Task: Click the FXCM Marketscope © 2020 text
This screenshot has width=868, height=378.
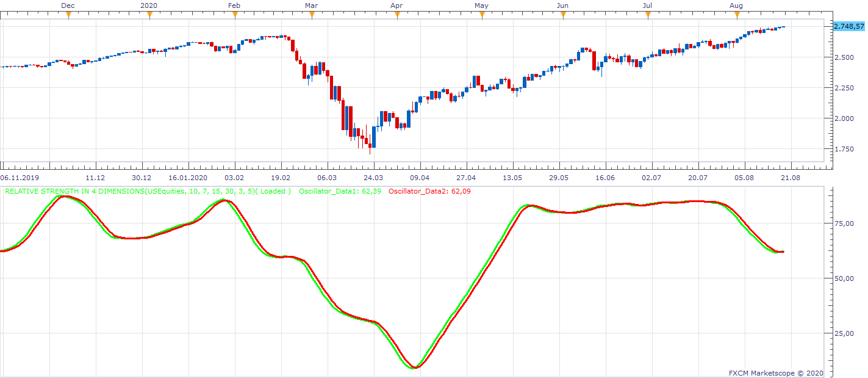Action: [776, 373]
